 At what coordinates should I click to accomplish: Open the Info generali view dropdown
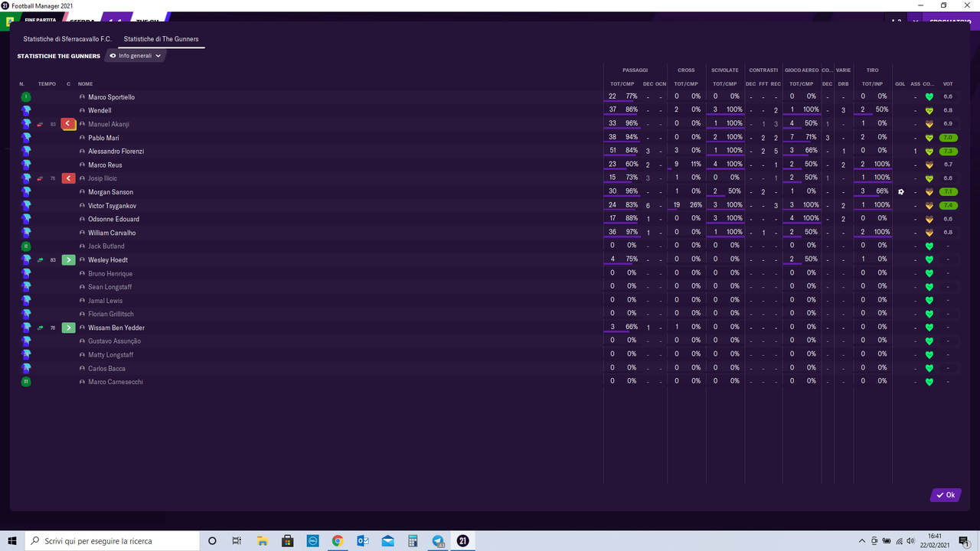click(x=136, y=56)
